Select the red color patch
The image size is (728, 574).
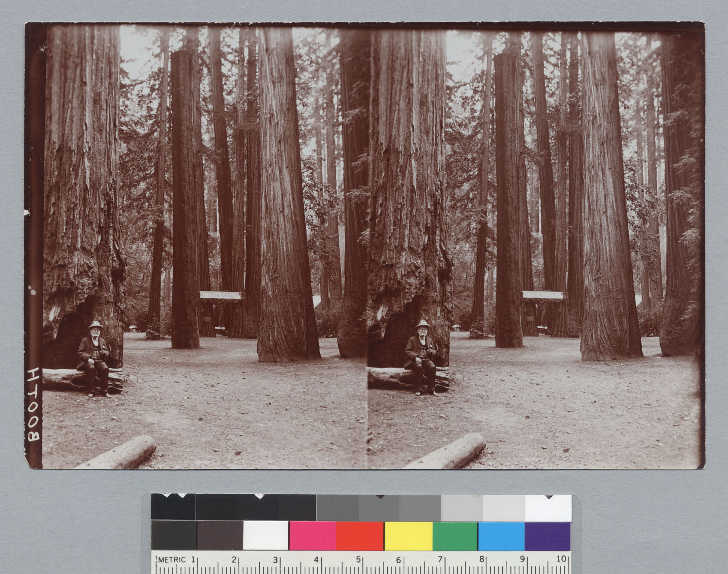coord(359,536)
